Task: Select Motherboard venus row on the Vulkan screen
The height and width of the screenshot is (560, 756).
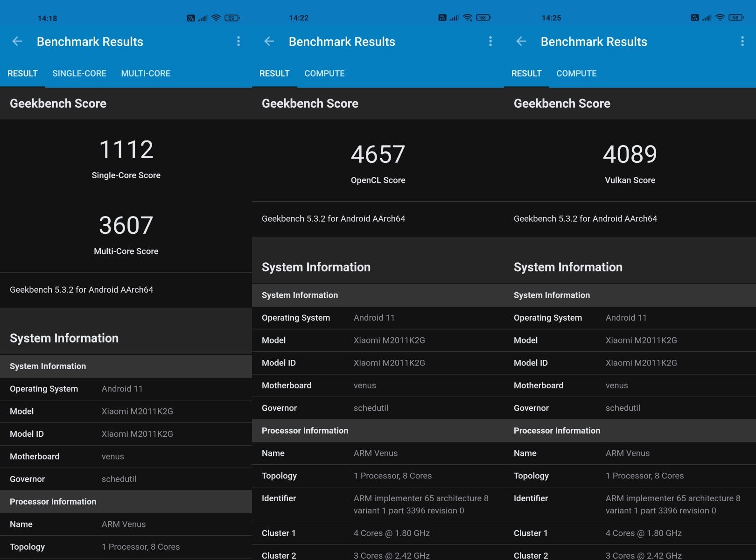Action: point(630,385)
